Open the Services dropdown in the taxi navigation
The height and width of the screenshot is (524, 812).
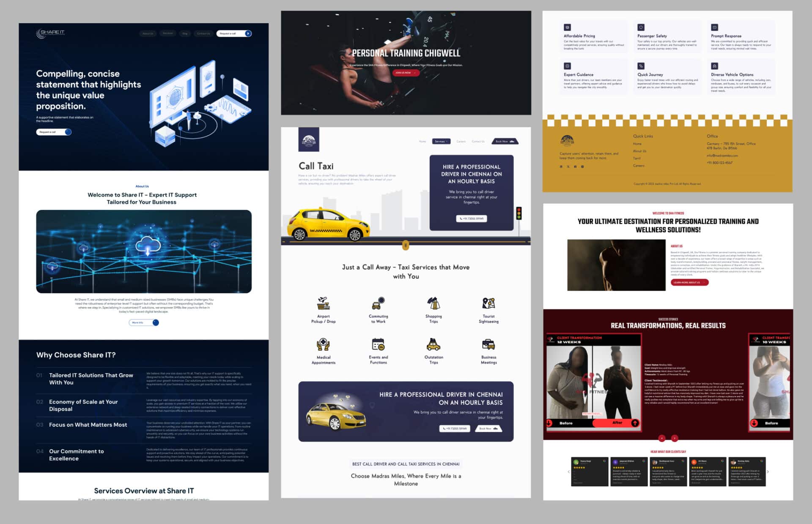(441, 141)
